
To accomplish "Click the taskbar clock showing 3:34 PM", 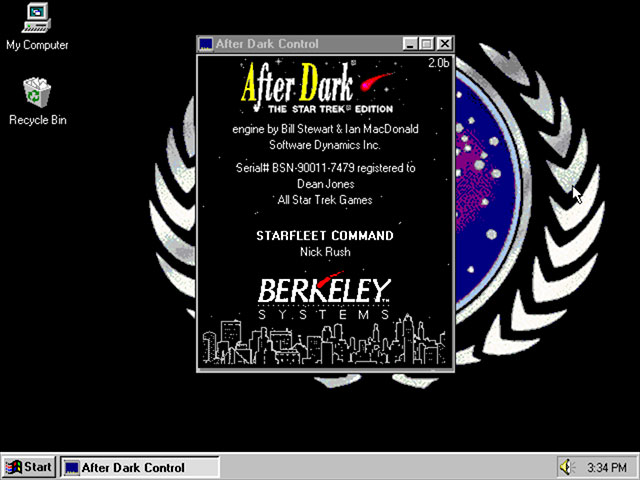I will [x=607, y=467].
